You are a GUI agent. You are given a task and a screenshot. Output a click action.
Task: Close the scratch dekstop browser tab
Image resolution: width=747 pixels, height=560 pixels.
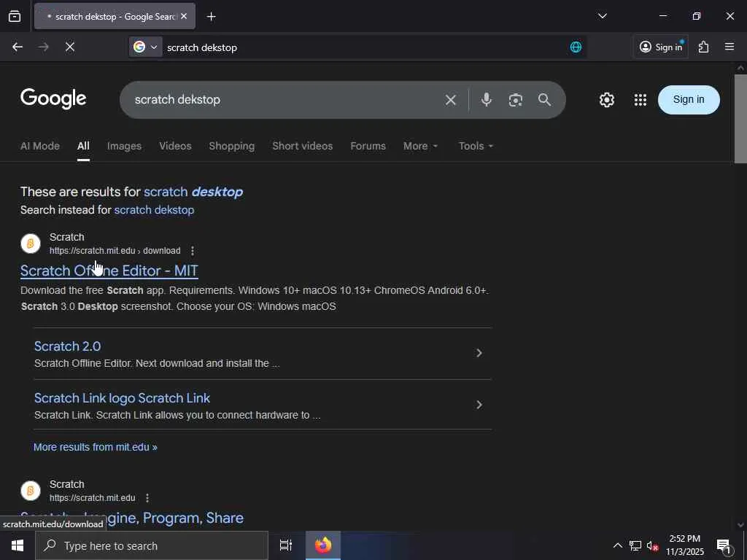click(184, 16)
